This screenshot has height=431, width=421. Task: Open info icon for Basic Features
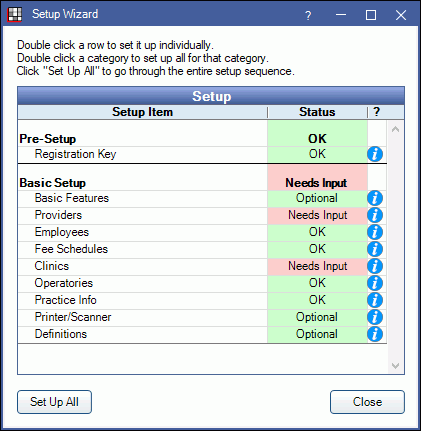(x=375, y=198)
